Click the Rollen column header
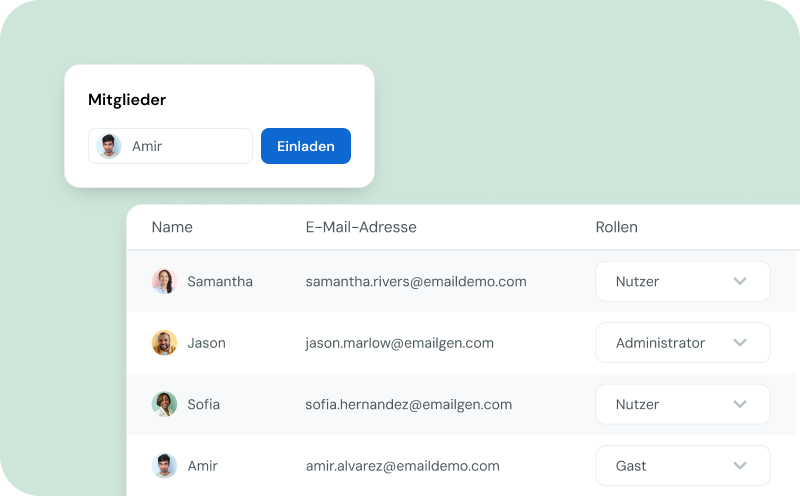The height and width of the screenshot is (496, 800). [616, 227]
